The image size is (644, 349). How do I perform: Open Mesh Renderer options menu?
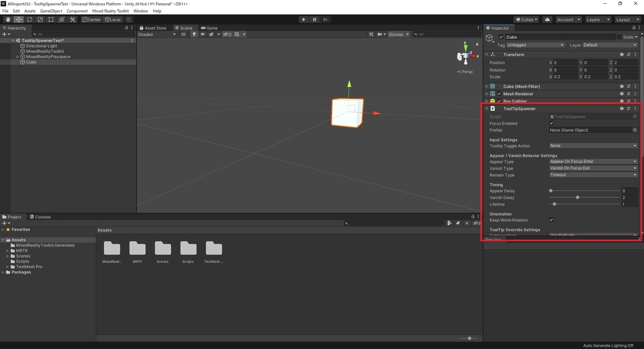click(x=635, y=94)
